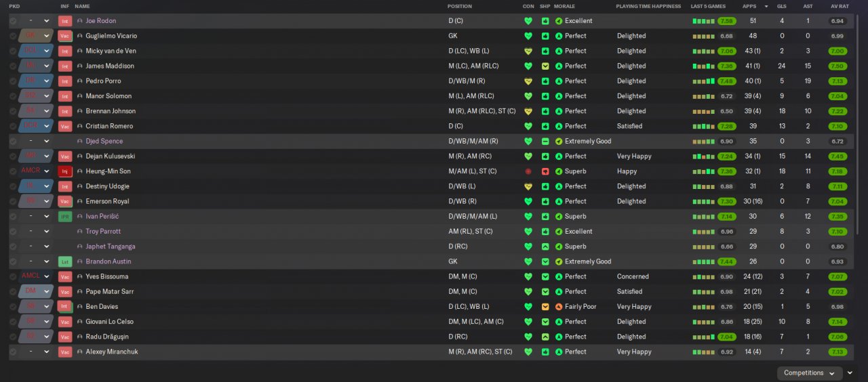Click Alexey Miranchuk's Vac status icon
The width and height of the screenshot is (868, 382).
point(65,352)
